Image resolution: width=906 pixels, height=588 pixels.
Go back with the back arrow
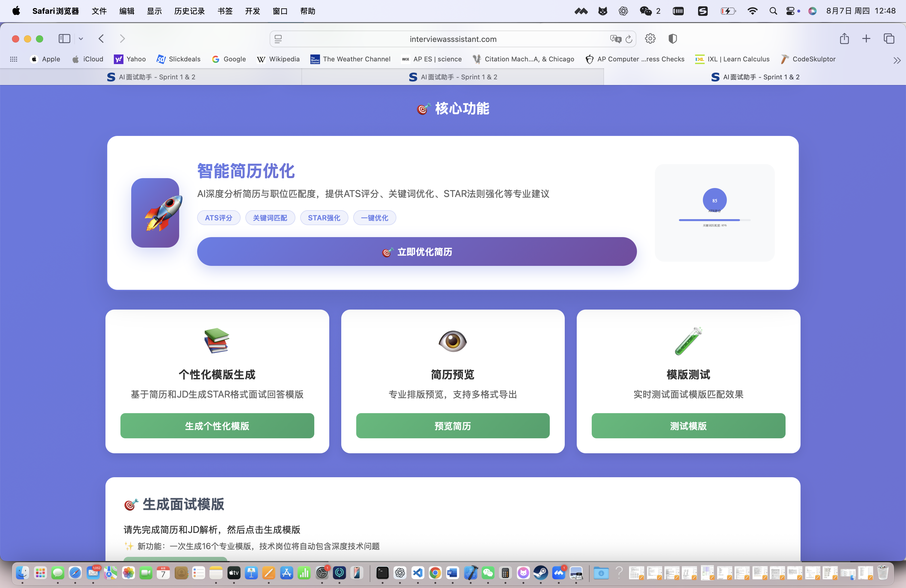[x=101, y=39]
